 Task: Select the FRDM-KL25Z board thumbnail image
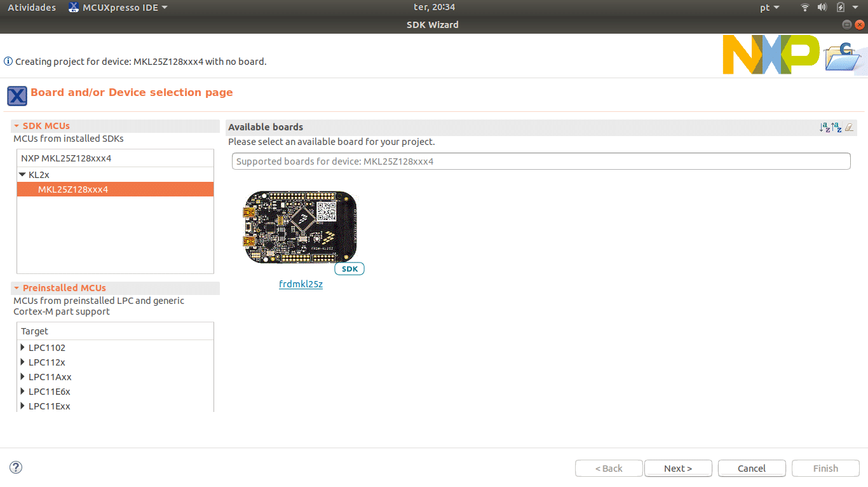(300, 227)
